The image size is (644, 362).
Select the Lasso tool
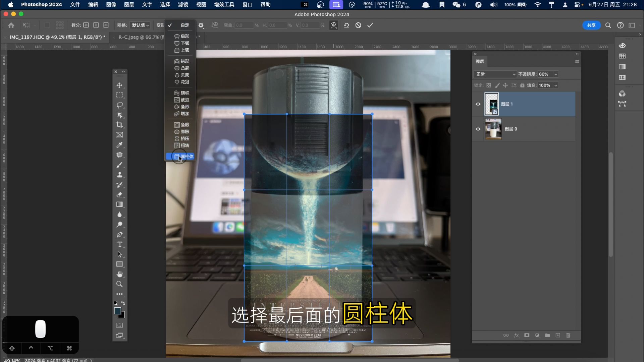click(119, 105)
